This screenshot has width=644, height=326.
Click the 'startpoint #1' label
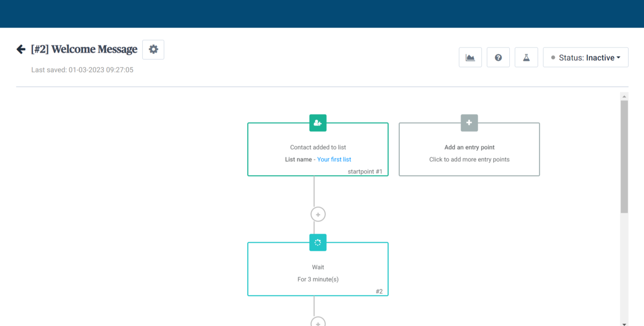tap(365, 172)
